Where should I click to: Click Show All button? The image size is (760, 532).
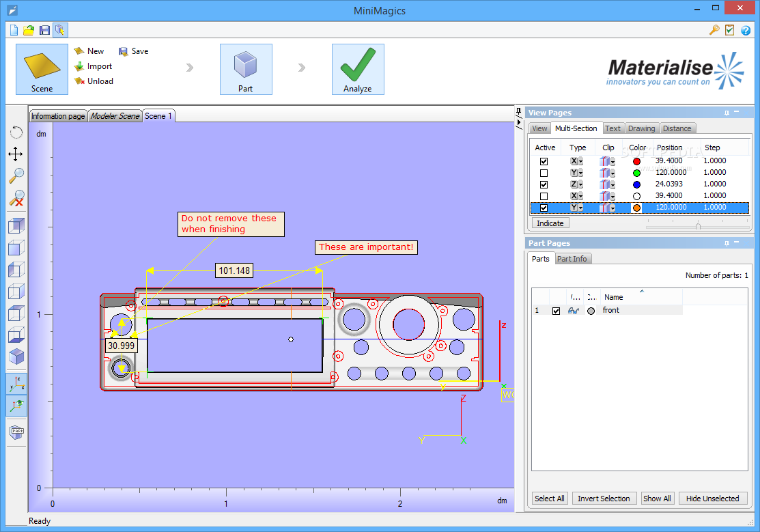657,499
